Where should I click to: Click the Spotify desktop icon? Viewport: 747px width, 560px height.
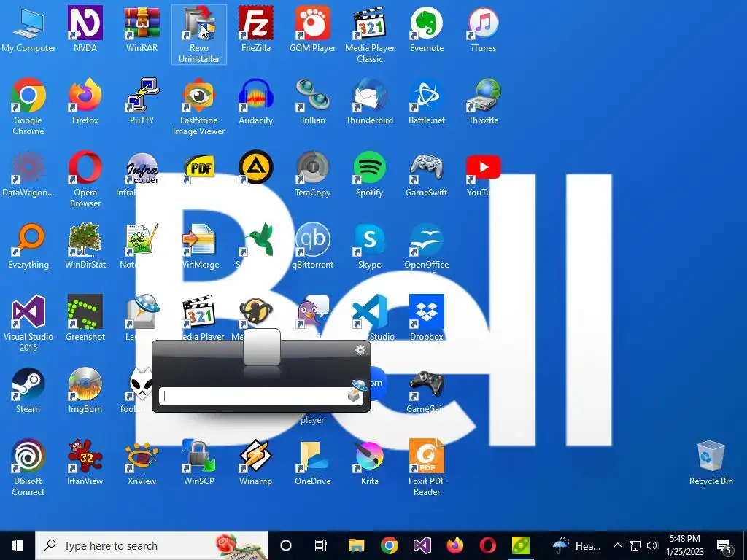tap(370, 174)
